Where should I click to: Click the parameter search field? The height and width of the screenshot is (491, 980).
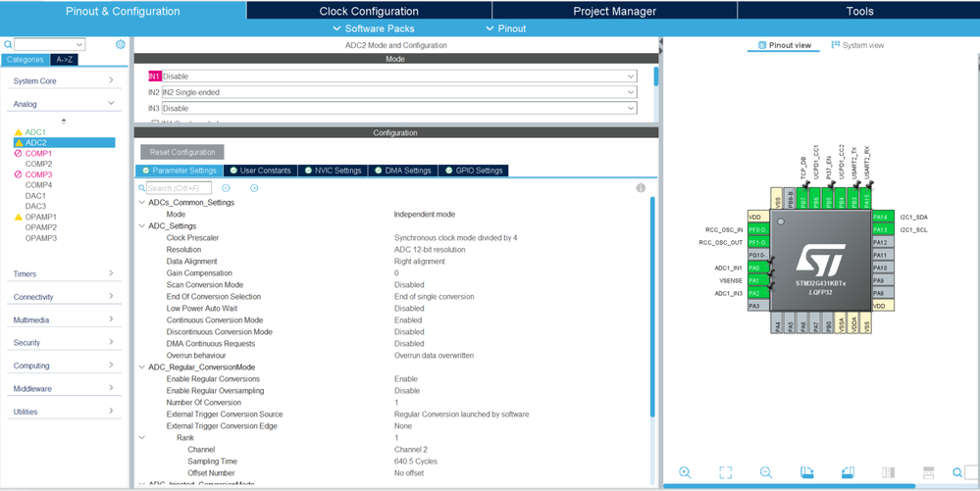point(179,188)
